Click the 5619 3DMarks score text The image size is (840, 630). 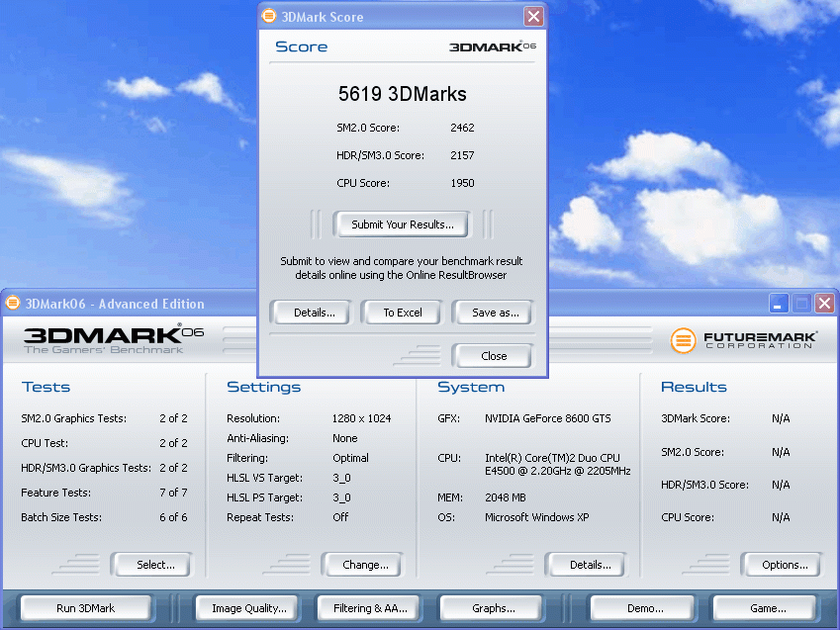pos(402,94)
